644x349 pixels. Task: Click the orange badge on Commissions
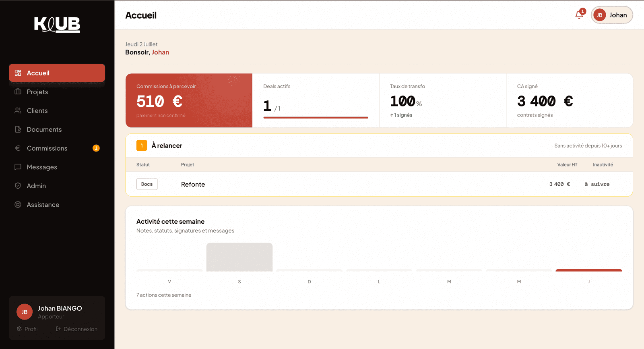point(96,148)
